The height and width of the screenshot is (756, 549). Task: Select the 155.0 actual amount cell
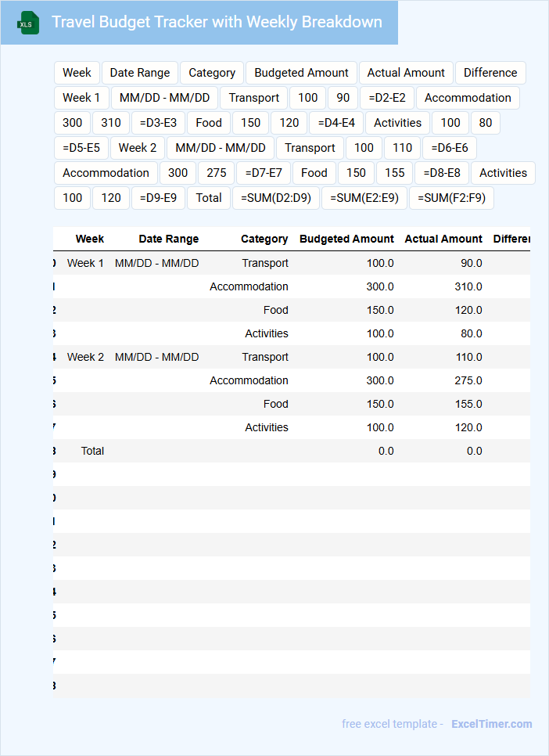pyautogui.click(x=468, y=404)
